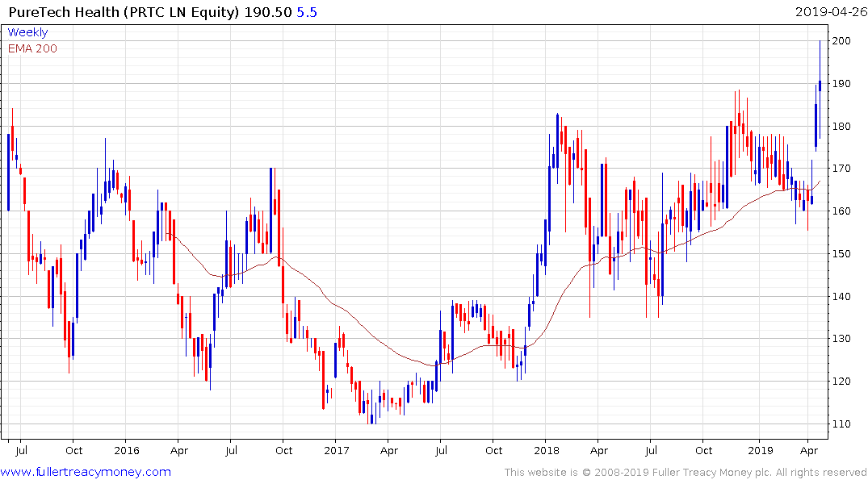Open the www.fullertreacymoney.com link
Image resolution: width=868 pixels, height=484 pixels.
[86, 472]
